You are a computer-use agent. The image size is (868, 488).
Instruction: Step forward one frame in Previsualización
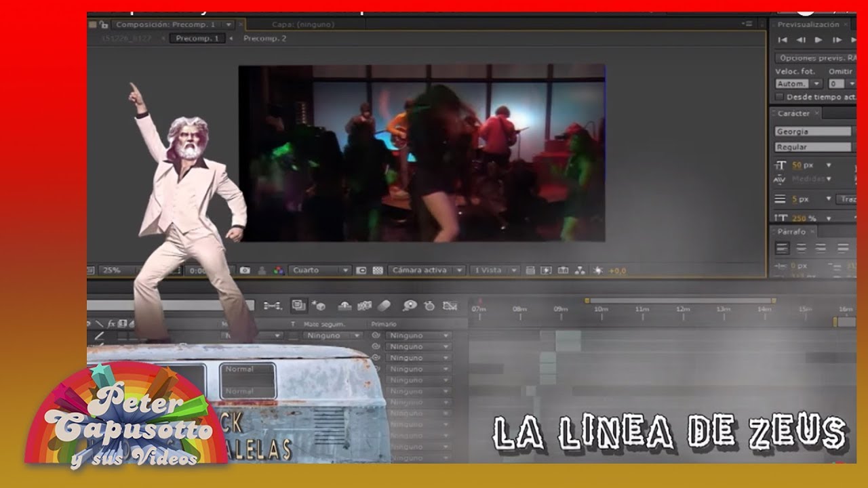click(837, 40)
